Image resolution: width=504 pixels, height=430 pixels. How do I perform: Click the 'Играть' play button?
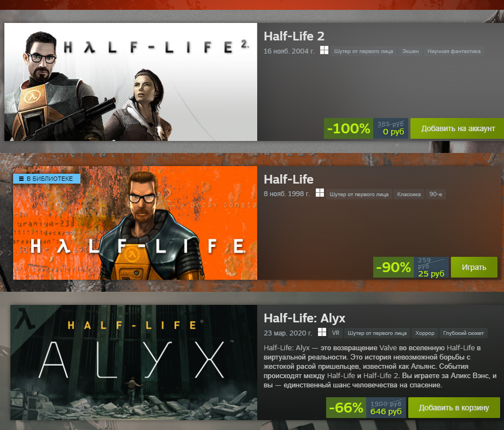(x=474, y=267)
